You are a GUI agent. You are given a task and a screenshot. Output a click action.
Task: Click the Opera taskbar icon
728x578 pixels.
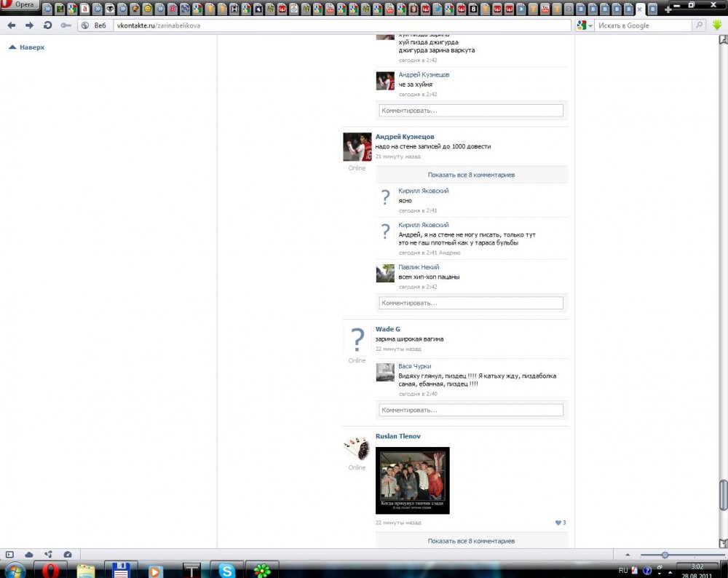click(x=50, y=570)
